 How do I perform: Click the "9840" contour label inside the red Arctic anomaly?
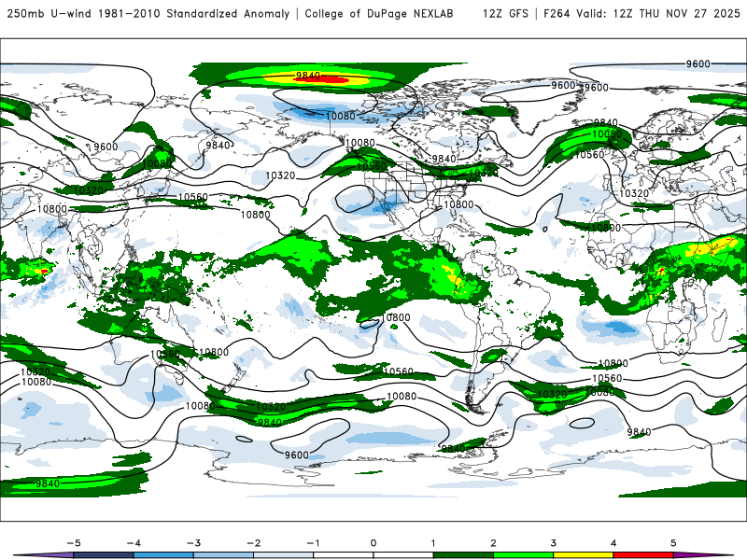coord(308,76)
